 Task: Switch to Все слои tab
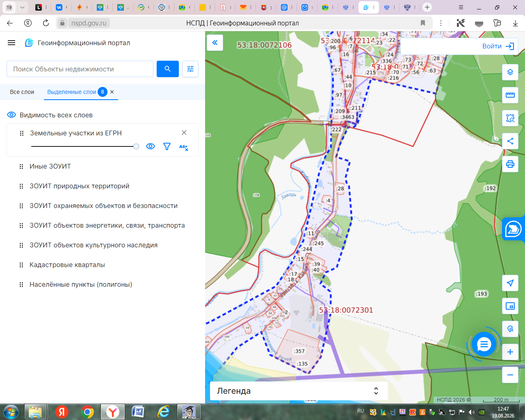(22, 92)
